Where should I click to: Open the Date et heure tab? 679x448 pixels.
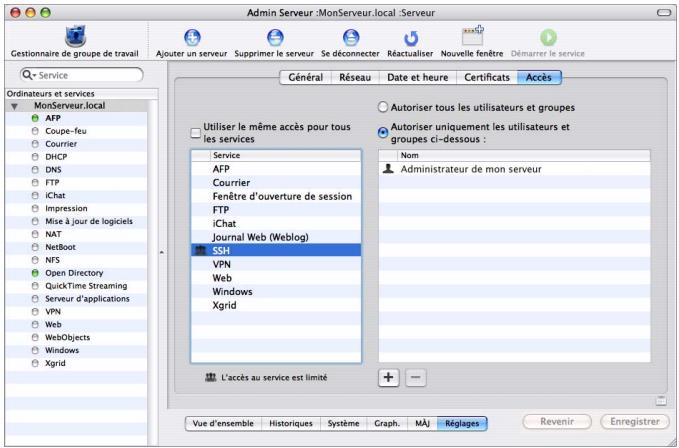tap(417, 77)
